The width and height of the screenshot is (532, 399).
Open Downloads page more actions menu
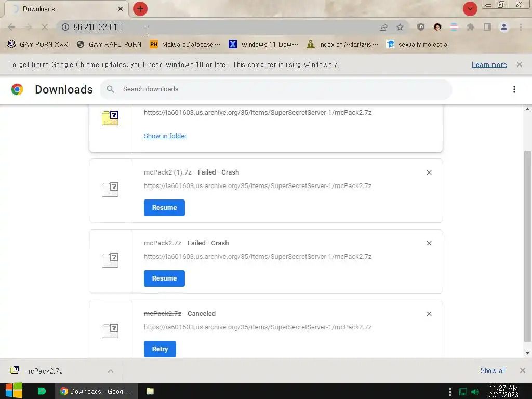(x=514, y=89)
